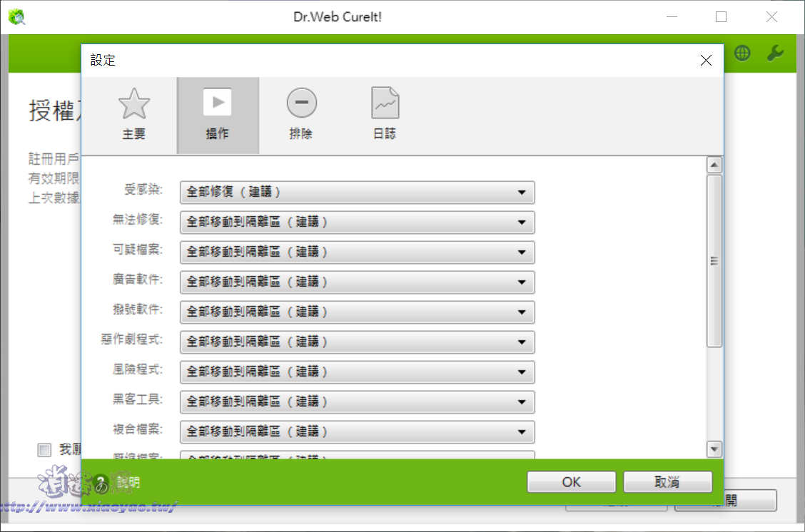Viewport: 805px width, 532px height.
Task: Maximize the Dr.Web CureIt! window
Action: click(x=722, y=17)
